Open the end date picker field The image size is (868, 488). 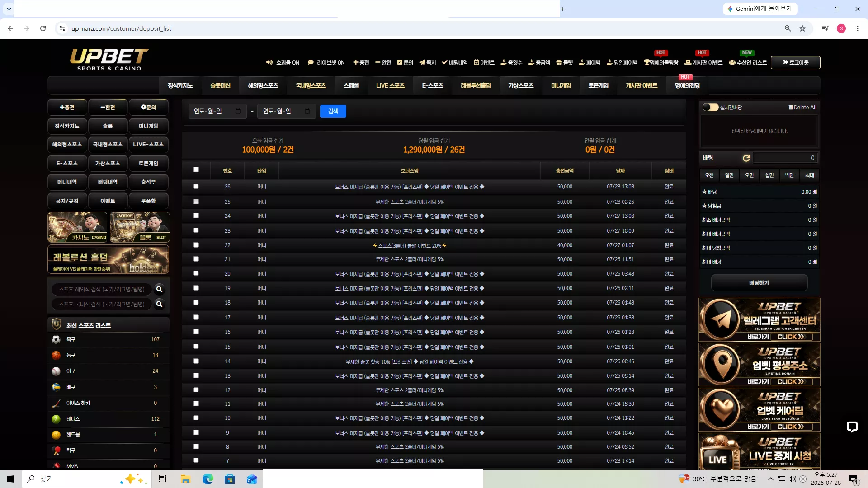(x=287, y=111)
